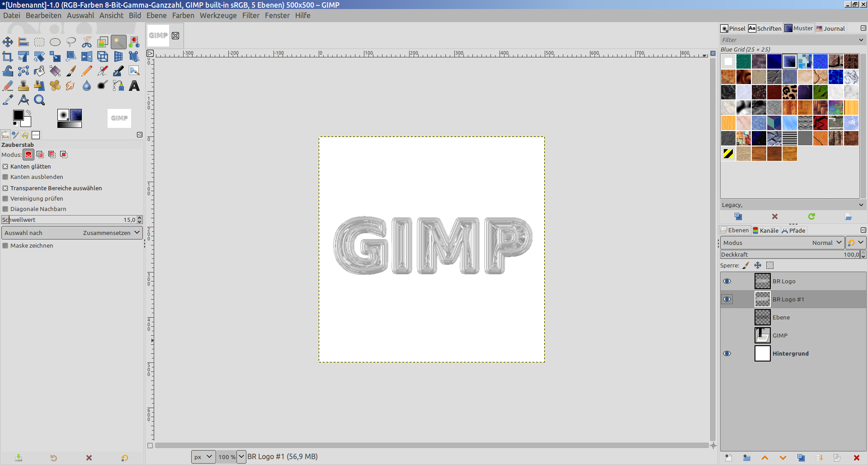
Task: Hide the BR Logo layer
Action: 727,281
